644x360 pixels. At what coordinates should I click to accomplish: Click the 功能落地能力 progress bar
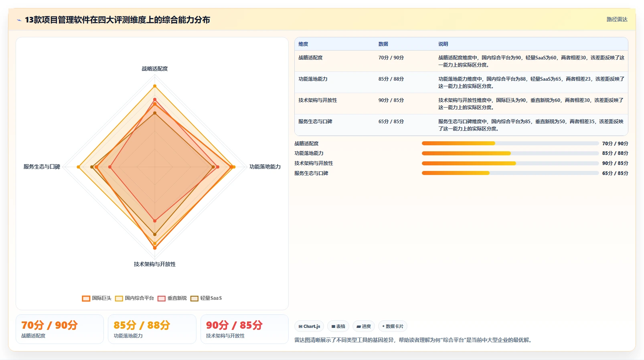coord(510,153)
